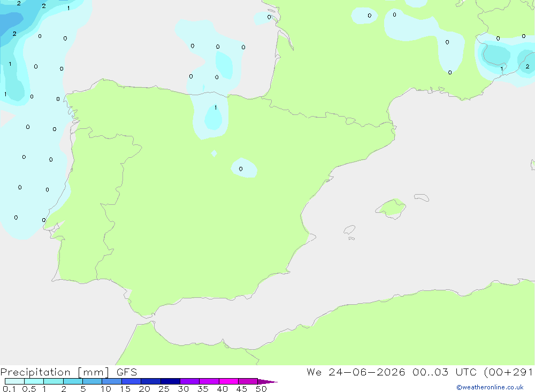Click the "(00+291" forecast offset text
Screen dimensions: 535x392
tap(508, 372)
